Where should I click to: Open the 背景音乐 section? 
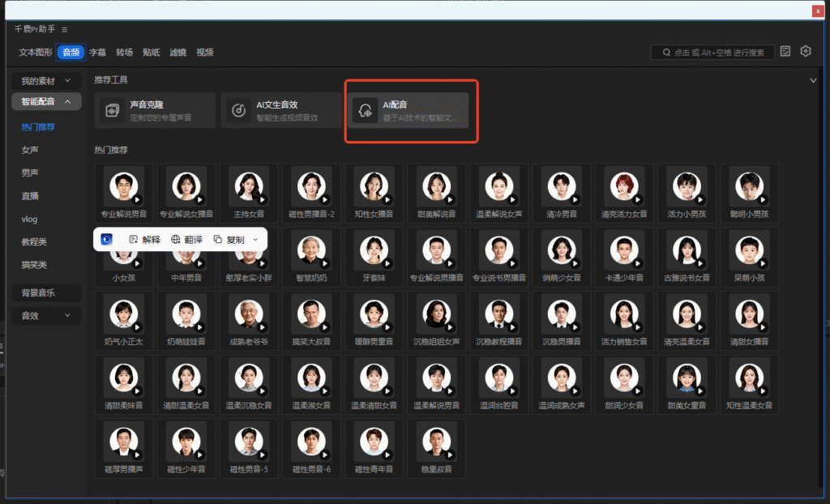click(38, 293)
